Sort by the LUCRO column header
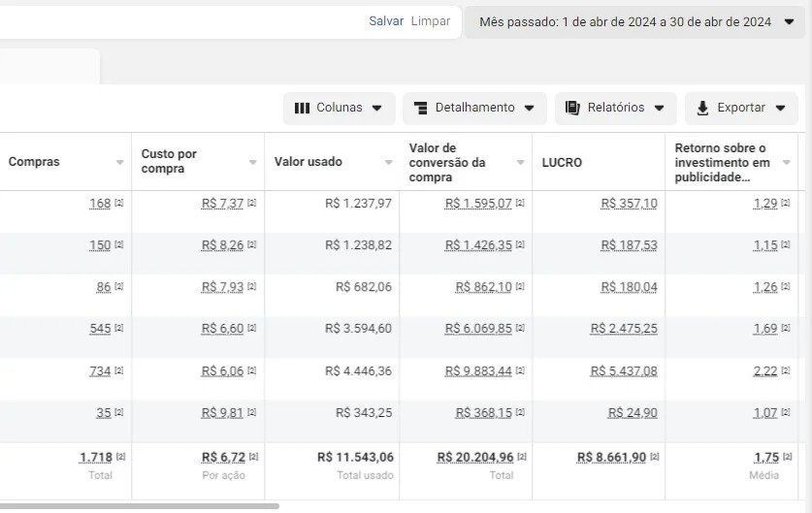This screenshot has height=513, width=812. (x=563, y=163)
